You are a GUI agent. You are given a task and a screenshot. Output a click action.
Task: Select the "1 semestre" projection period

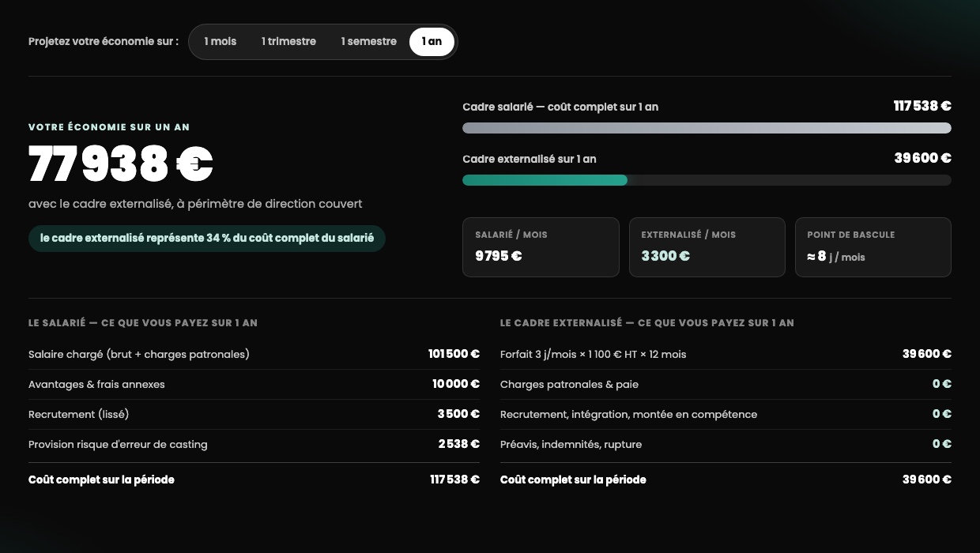(369, 42)
